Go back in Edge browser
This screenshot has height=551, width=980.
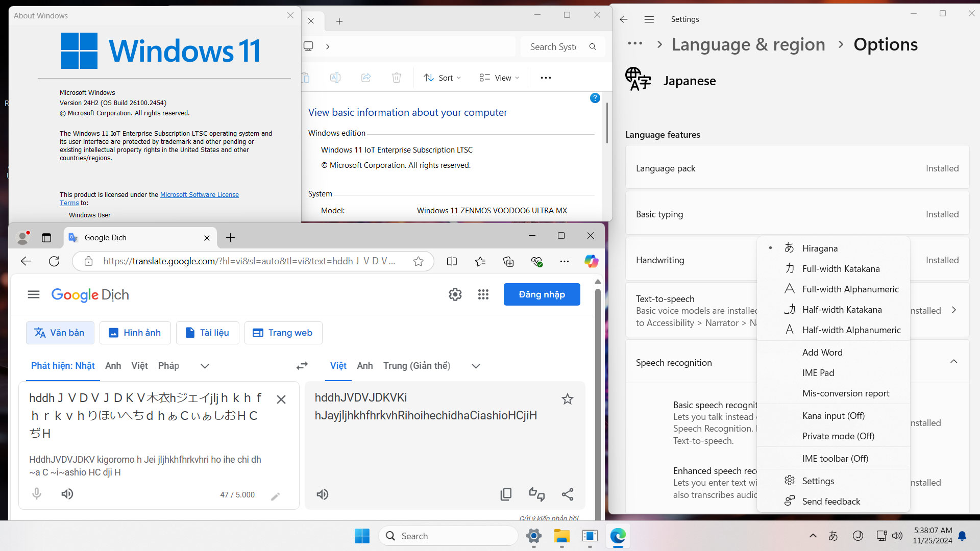(26, 261)
